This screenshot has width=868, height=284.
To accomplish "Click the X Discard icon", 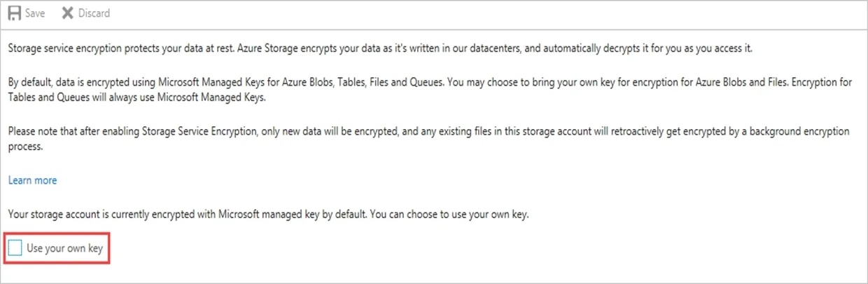I will tap(68, 13).
